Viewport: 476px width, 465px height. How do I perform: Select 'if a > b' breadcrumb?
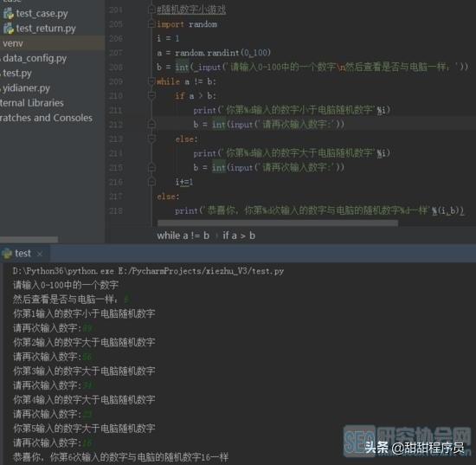click(239, 236)
